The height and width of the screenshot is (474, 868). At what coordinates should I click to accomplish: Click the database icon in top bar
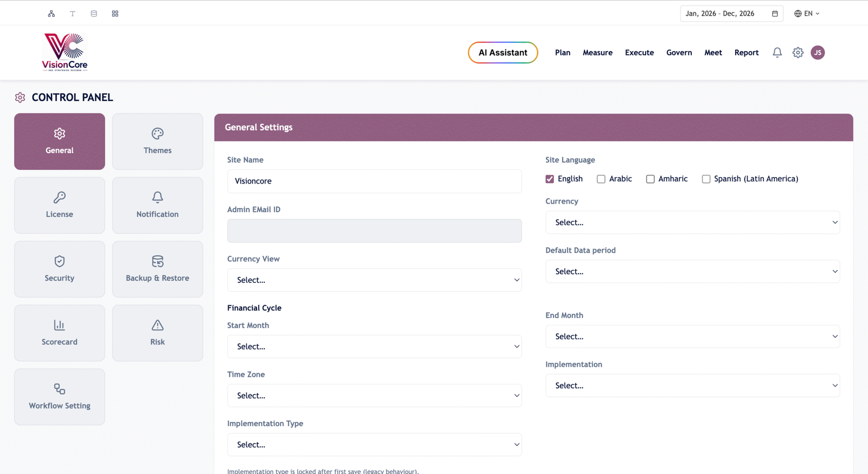tap(94, 14)
